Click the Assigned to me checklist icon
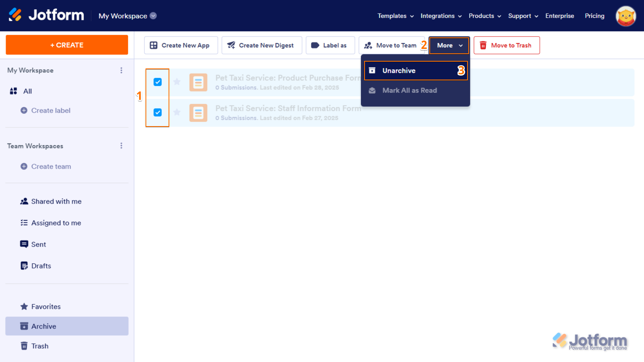The height and width of the screenshot is (362, 644). point(24,223)
